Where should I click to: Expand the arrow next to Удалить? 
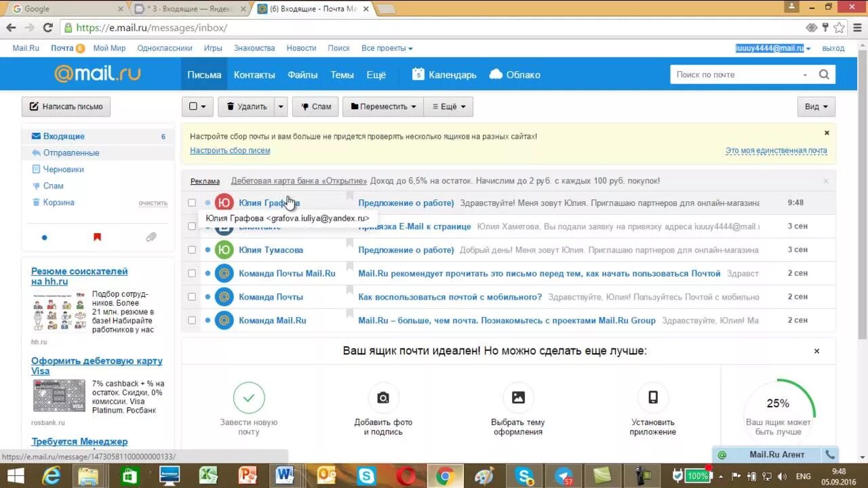click(281, 106)
